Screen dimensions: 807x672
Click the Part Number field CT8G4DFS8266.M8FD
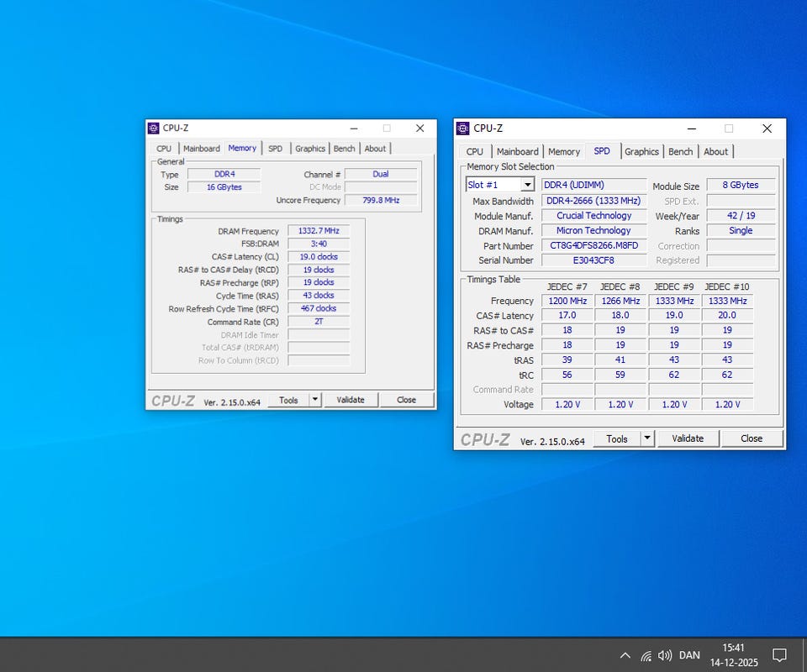[593, 246]
